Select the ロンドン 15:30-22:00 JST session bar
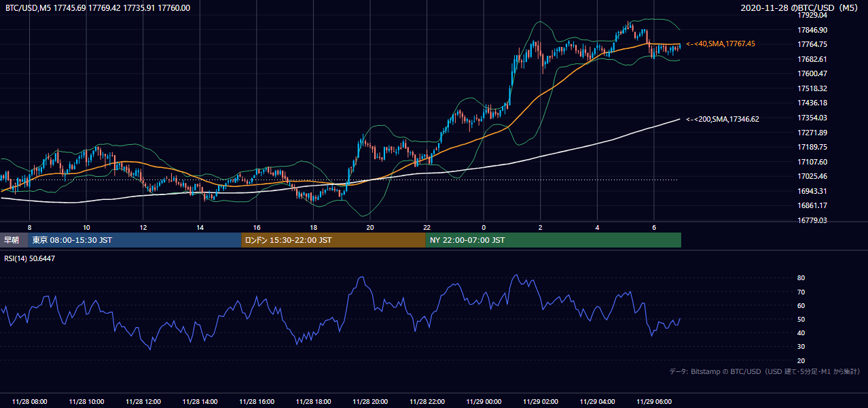The height and width of the screenshot is (408, 868). click(333, 240)
